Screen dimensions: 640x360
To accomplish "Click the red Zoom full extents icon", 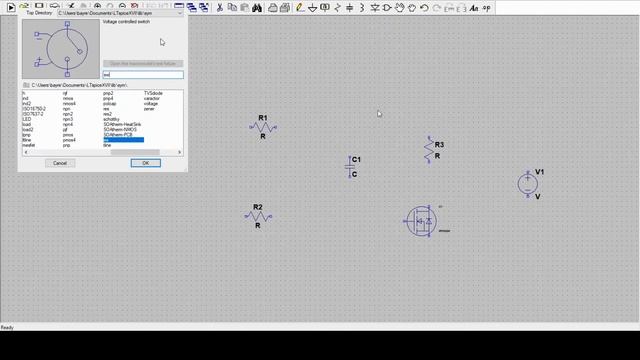I will point(134,7).
